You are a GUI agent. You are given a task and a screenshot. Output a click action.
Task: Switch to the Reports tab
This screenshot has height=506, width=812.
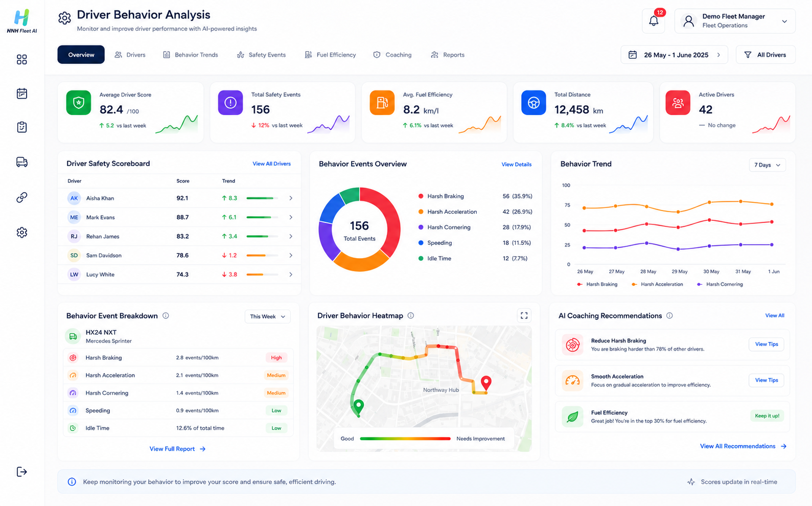[448, 55]
